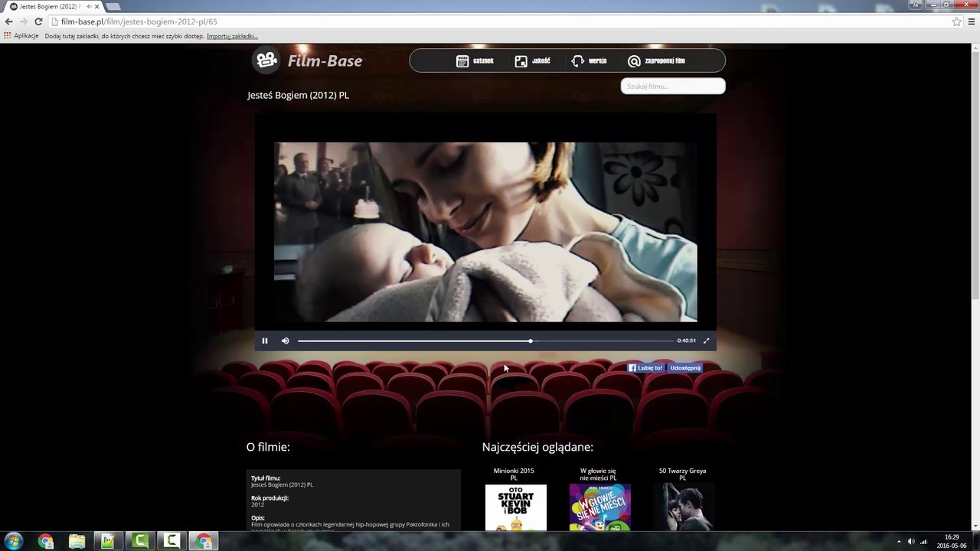Click the Jesteś Bogiem (2012) PL heading
Viewport: 980px width, 551px height.
298,95
